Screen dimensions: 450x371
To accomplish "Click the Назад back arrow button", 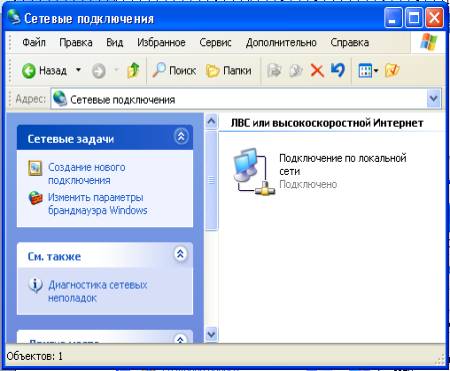I will point(44,71).
